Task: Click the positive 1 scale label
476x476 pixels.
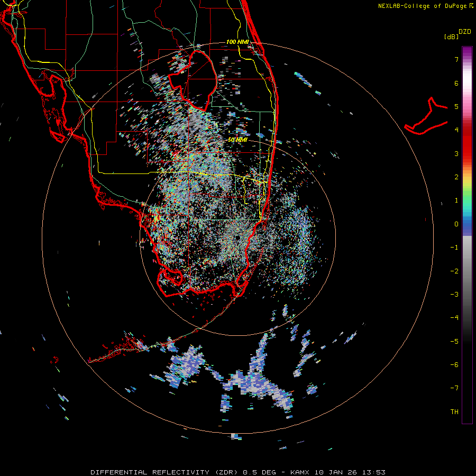Action: pyautogui.click(x=456, y=200)
